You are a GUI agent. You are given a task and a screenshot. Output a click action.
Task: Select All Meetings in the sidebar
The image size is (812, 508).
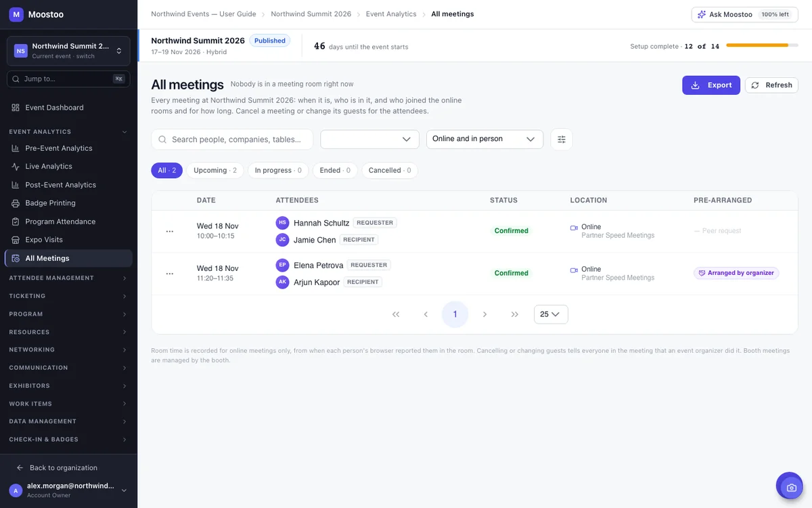click(x=68, y=258)
